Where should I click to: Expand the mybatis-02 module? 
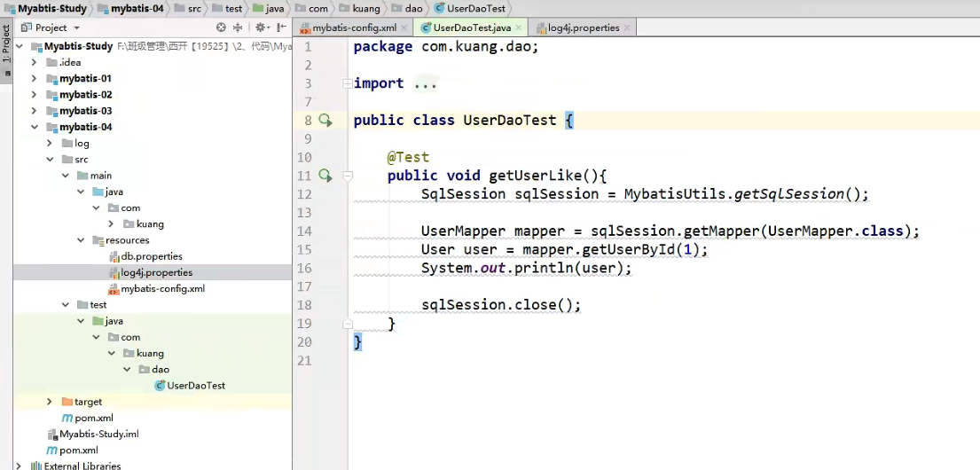click(x=35, y=94)
